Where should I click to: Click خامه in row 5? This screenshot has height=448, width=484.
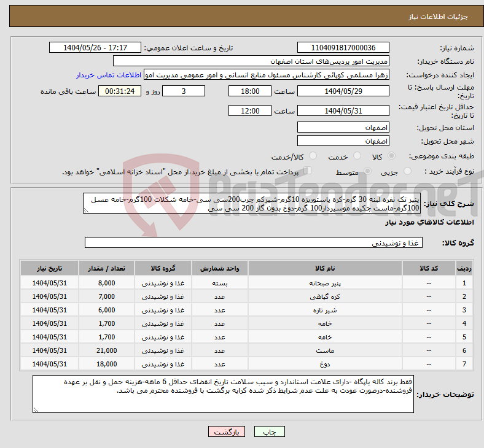[325, 337]
